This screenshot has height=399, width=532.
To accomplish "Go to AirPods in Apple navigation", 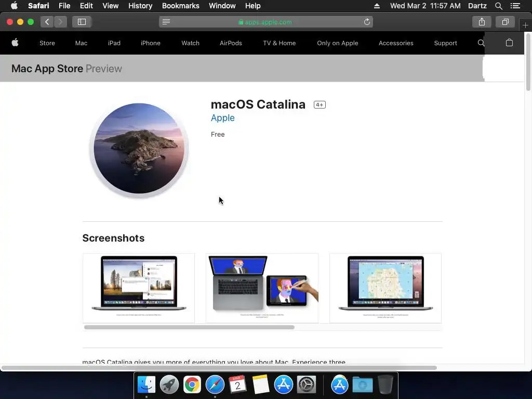I will [231, 43].
